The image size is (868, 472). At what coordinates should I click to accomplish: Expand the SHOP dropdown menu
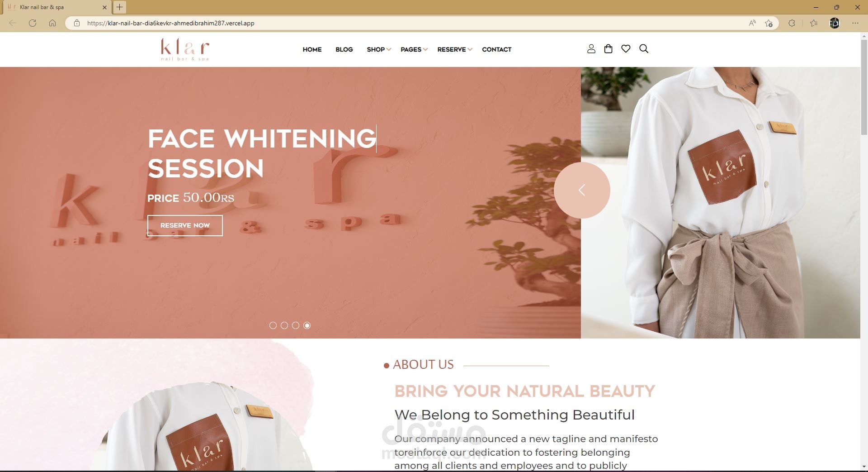[379, 49]
